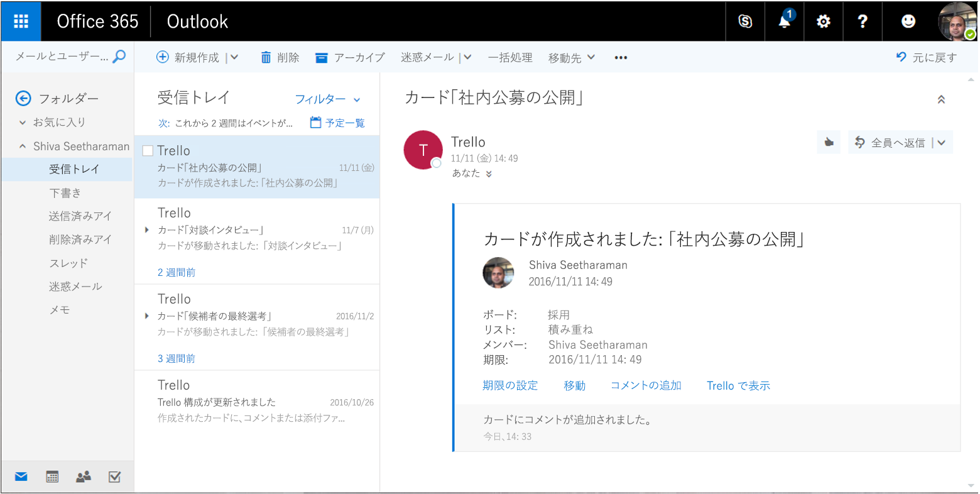Viewport: 980px width, 494px height.
Task: Expand recipients next to あなた
Action: coord(489,174)
